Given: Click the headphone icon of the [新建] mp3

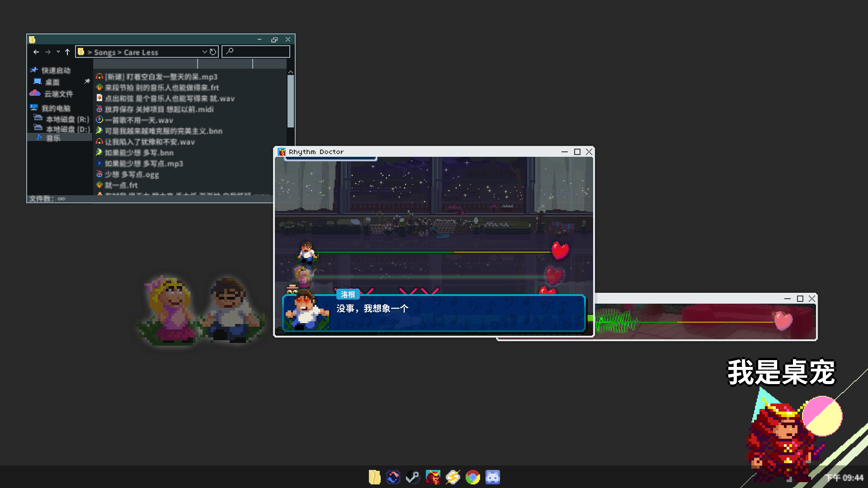Looking at the screenshot, I should (x=99, y=76).
